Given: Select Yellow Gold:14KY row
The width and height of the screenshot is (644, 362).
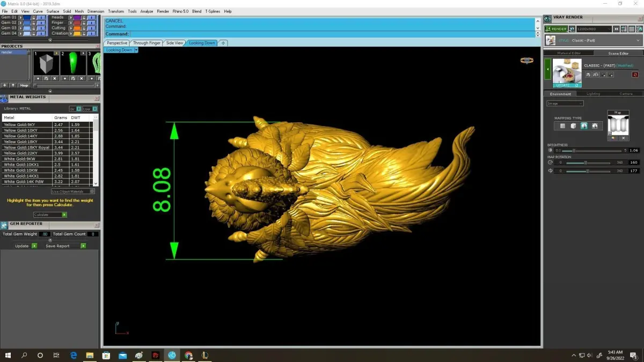Looking at the screenshot, I should pos(47,136).
